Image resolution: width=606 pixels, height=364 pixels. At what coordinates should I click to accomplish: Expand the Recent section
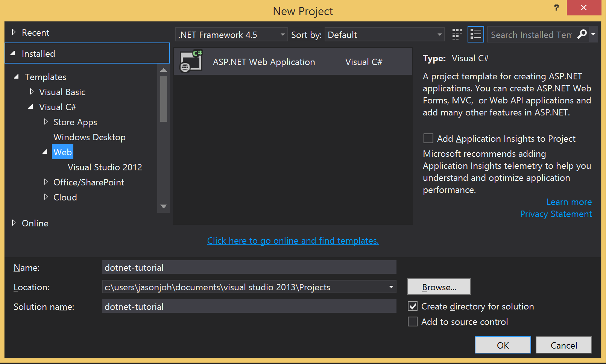pos(14,32)
